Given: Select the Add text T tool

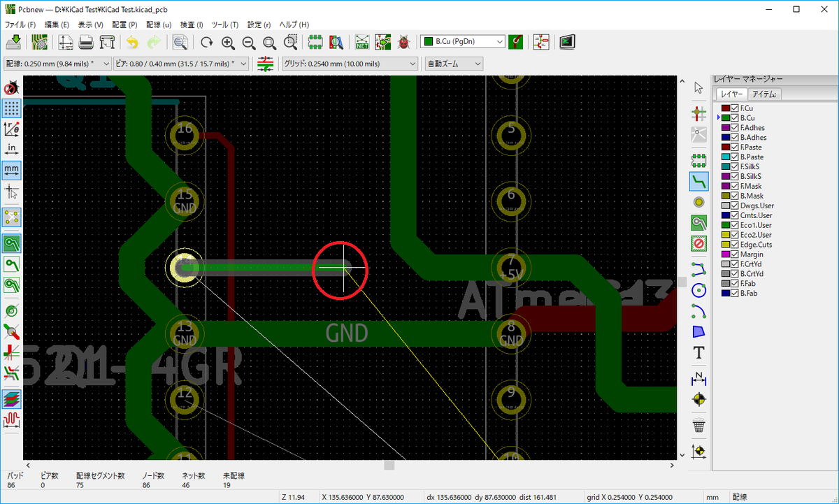Looking at the screenshot, I should pyautogui.click(x=698, y=352).
